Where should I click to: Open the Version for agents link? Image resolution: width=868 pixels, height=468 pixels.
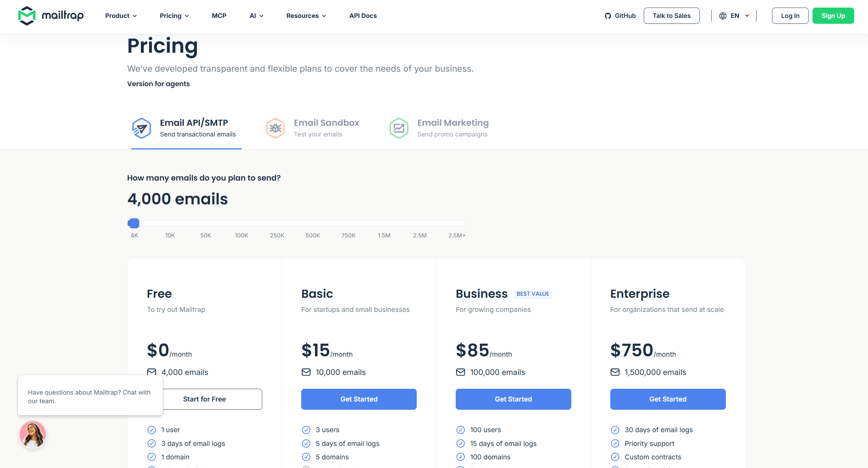click(158, 84)
